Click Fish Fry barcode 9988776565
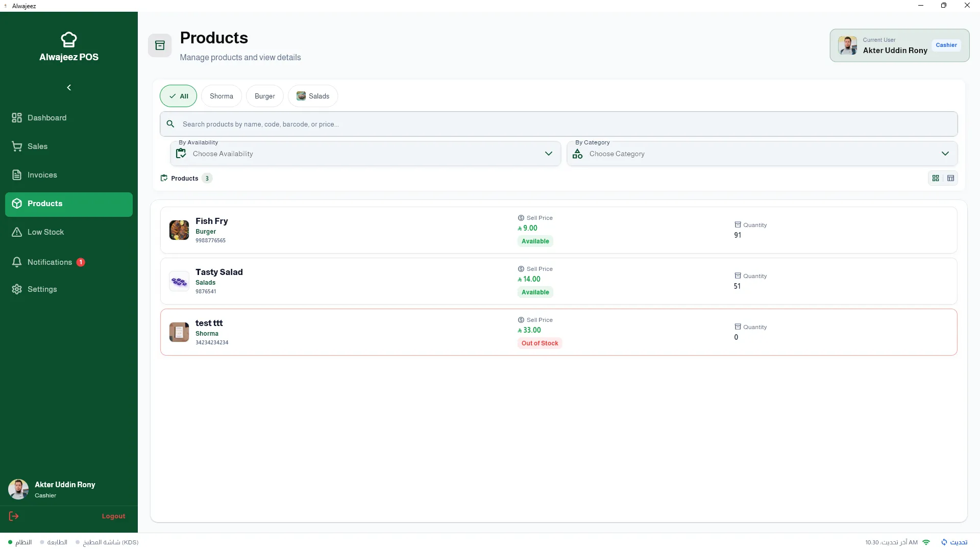The image size is (980, 551). tap(210, 240)
